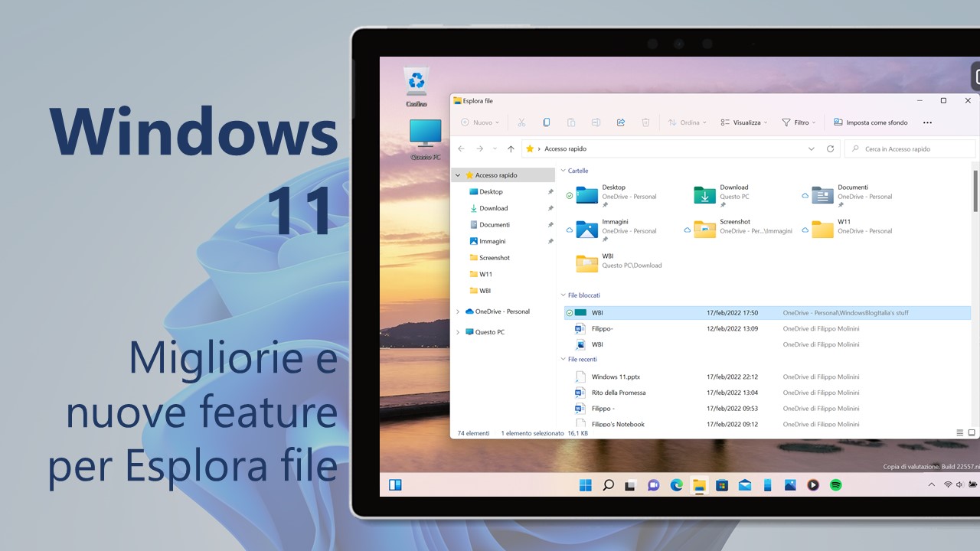Go up one level with up arrow
This screenshot has height=551, width=980.
click(x=511, y=148)
